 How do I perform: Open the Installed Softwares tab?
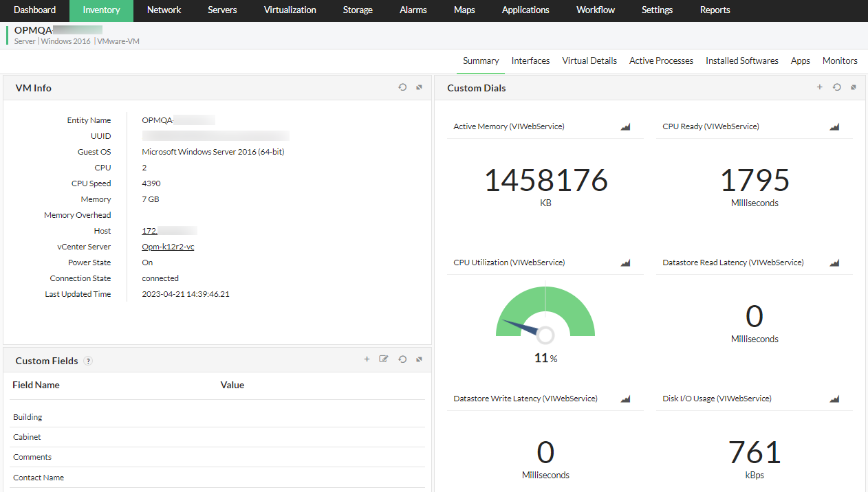click(x=741, y=61)
